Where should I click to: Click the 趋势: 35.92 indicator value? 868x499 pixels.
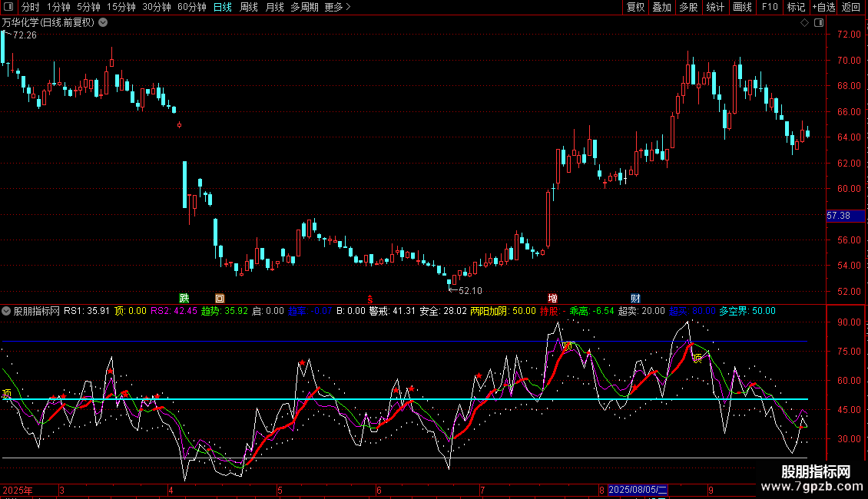[x=225, y=312]
